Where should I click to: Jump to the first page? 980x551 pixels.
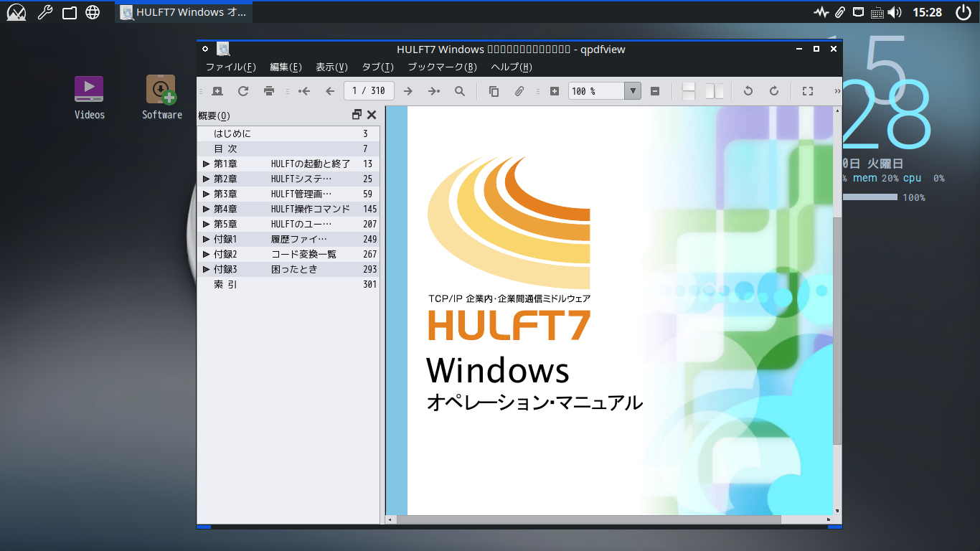[304, 91]
